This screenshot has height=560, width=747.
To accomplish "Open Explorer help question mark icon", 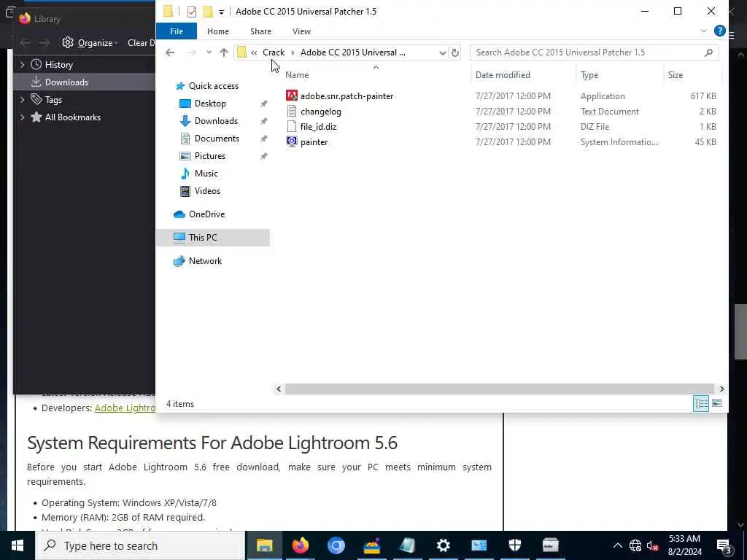I will tap(719, 31).
